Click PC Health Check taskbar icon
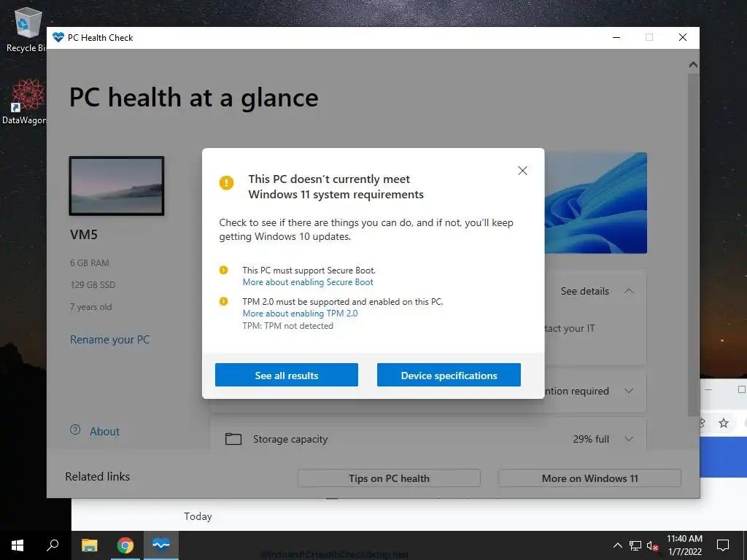 [x=161, y=544]
